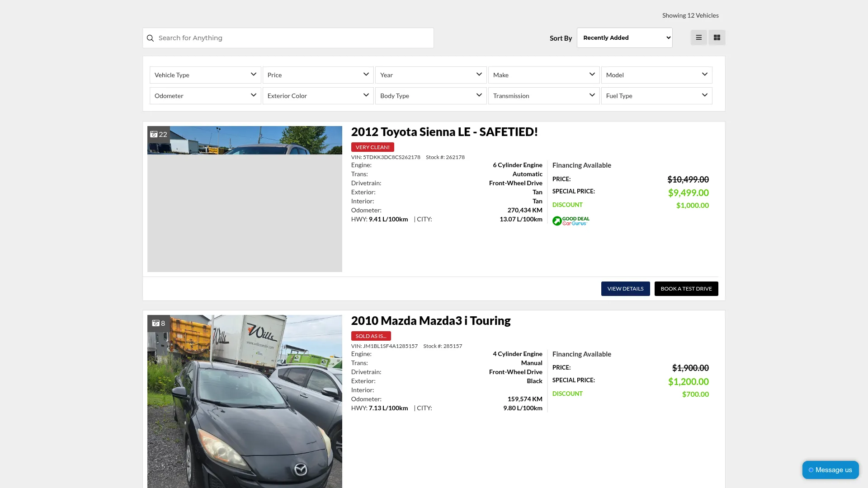Switch to list view layout
The height and width of the screenshot is (488, 868).
pos(698,38)
